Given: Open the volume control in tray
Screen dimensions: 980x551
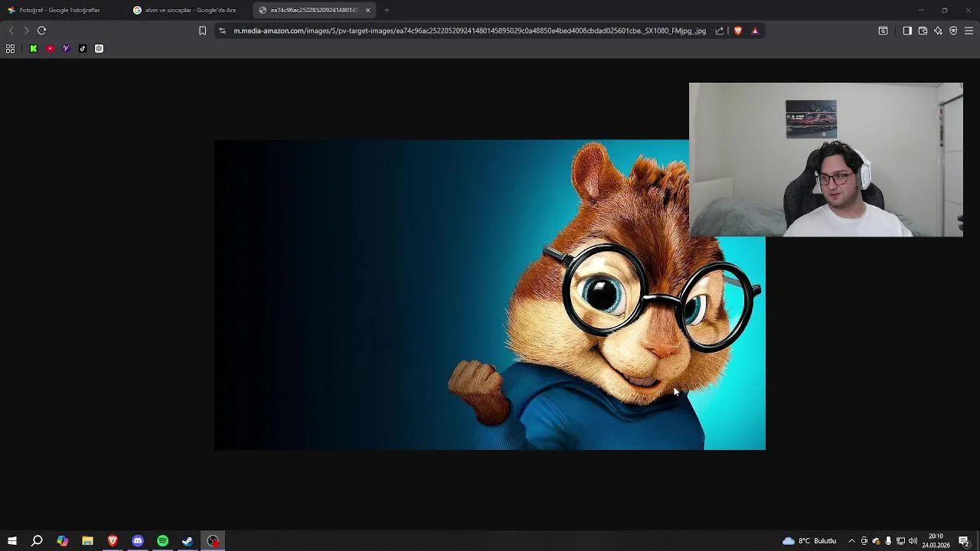Looking at the screenshot, I should (x=913, y=541).
